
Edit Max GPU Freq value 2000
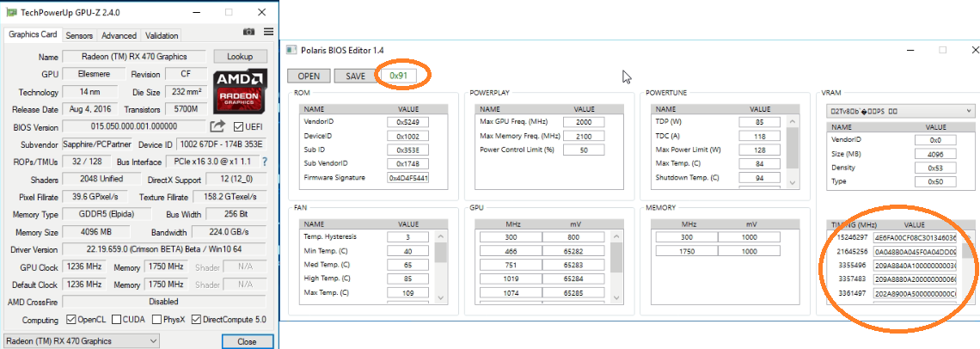pos(584,122)
